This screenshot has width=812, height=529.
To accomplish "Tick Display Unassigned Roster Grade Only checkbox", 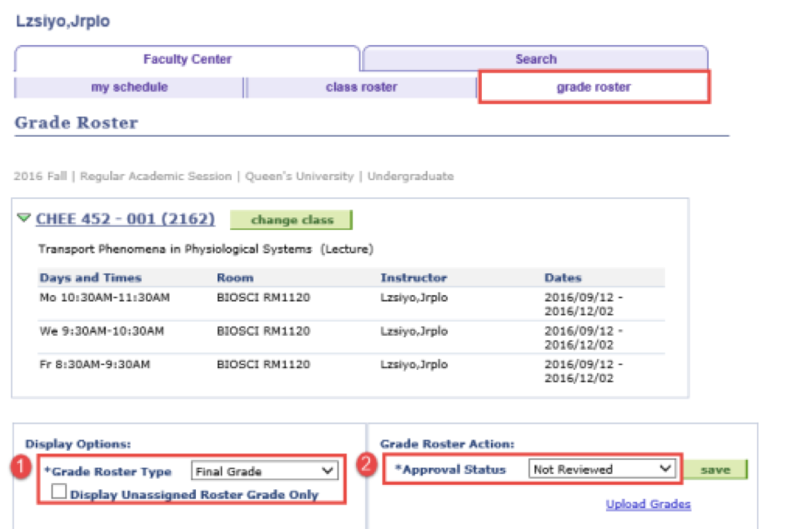I will click(59, 493).
